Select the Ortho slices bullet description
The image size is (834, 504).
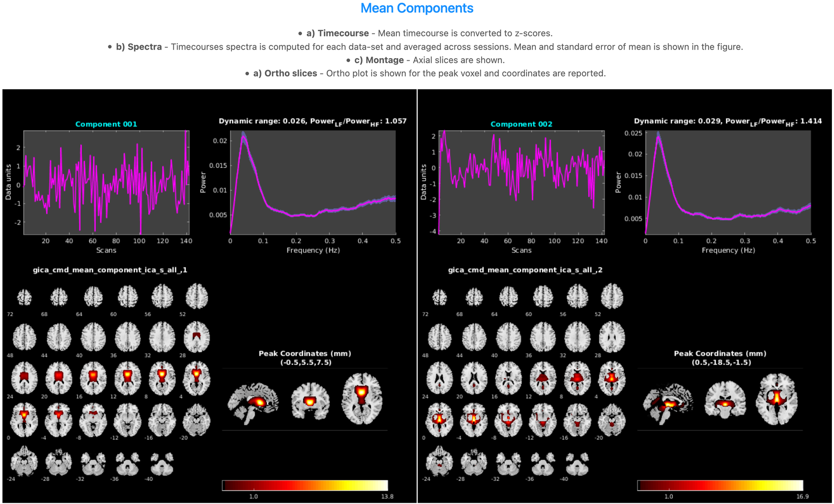429,74
